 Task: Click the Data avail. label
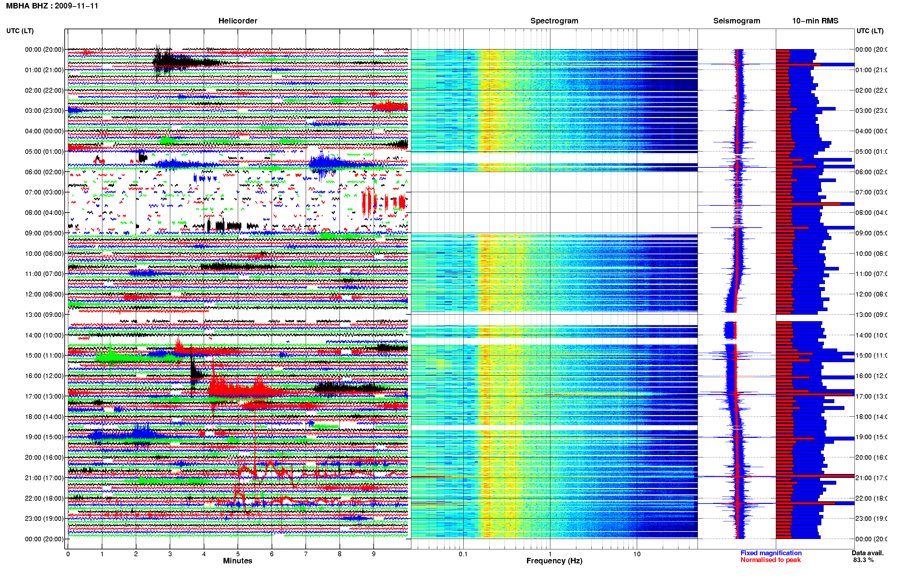867,553
